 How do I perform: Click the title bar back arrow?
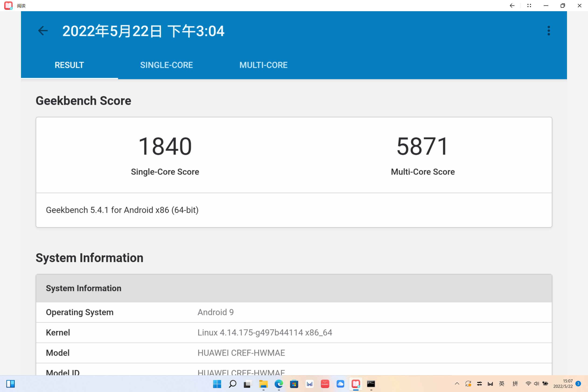[x=512, y=6]
